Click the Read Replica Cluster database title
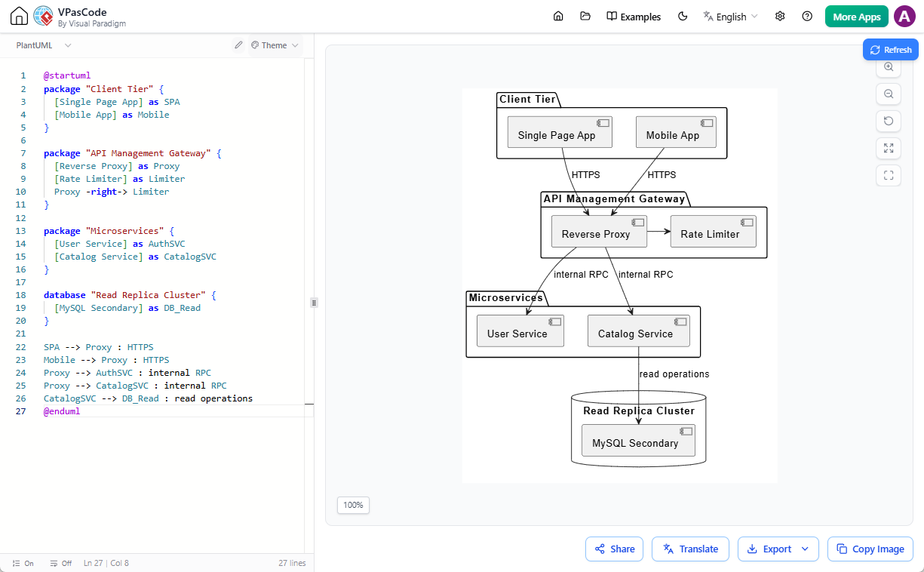Screen dimensions: 924x572 (639, 411)
